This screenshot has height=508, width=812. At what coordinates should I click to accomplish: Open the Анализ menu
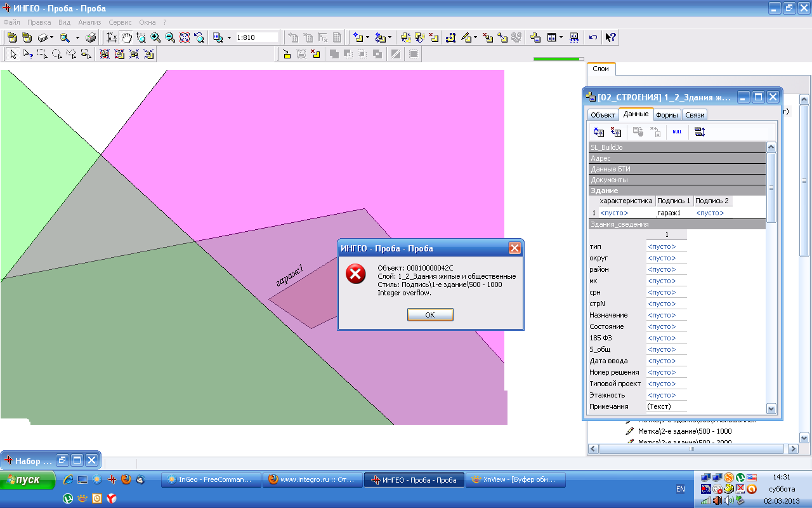[89, 22]
